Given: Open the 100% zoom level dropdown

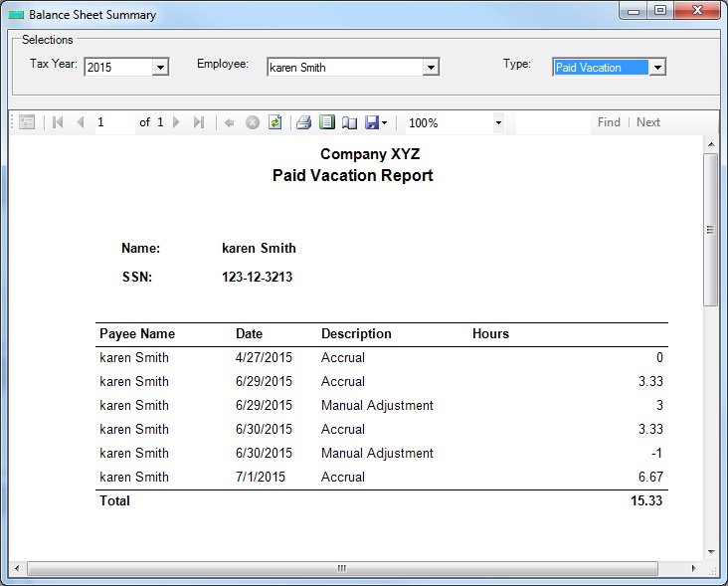Looking at the screenshot, I should [498, 122].
